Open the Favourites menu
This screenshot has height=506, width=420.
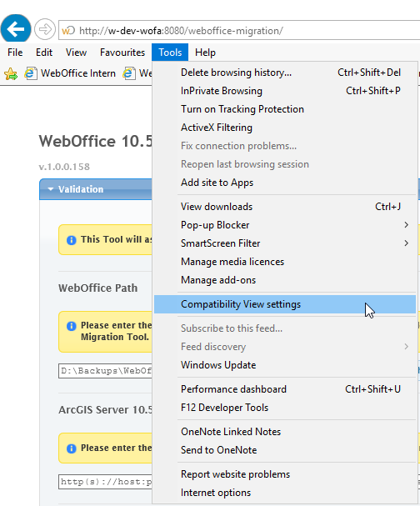122,53
